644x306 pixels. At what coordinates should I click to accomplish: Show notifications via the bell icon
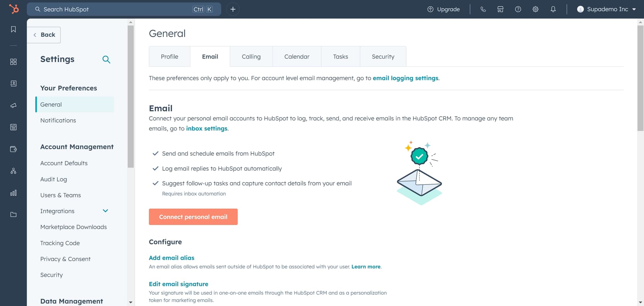(553, 9)
